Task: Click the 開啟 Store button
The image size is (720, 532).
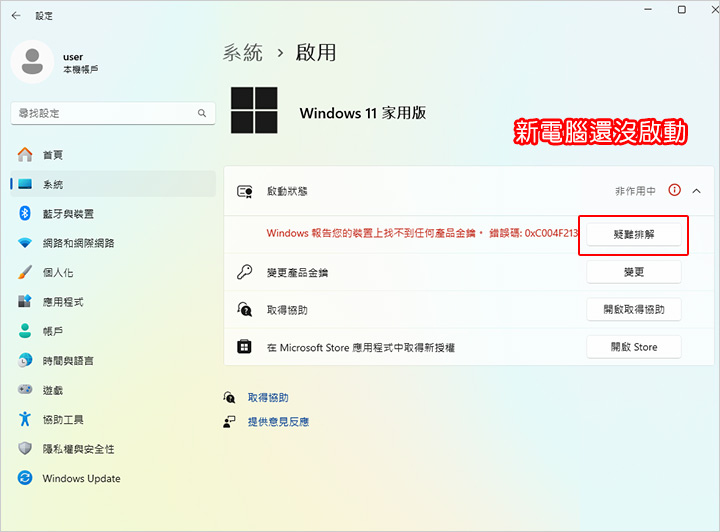Action: tap(634, 347)
